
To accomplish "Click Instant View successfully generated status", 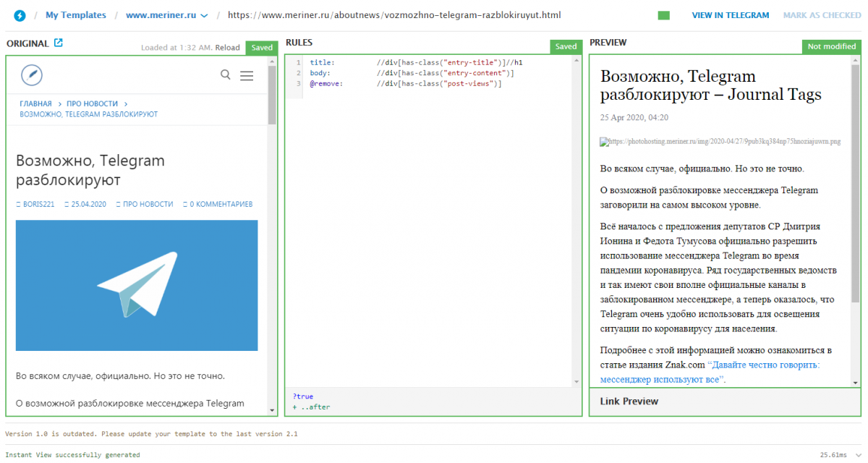I will (x=72, y=455).
